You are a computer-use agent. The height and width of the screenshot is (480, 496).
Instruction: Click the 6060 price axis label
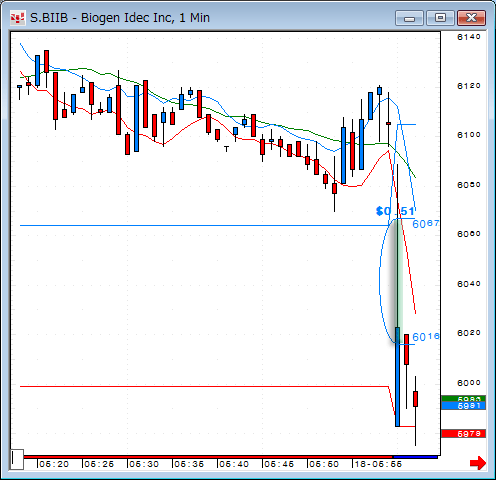pos(469,234)
